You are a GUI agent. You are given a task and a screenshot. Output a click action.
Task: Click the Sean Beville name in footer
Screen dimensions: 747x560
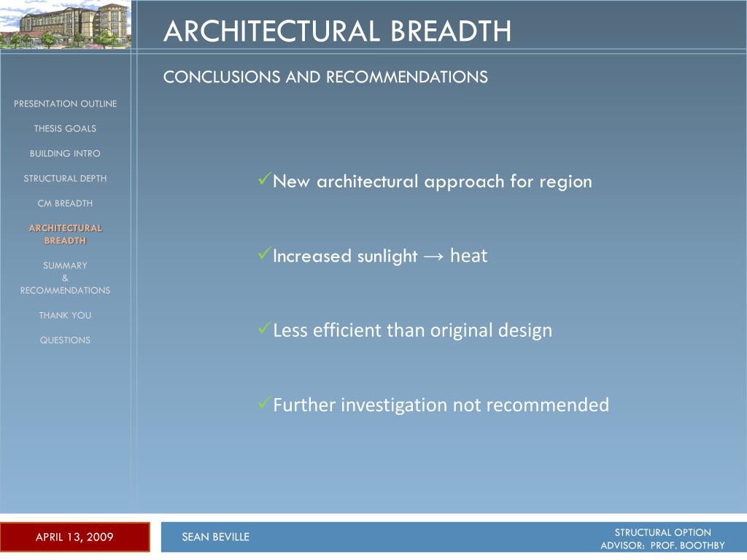tap(215, 537)
